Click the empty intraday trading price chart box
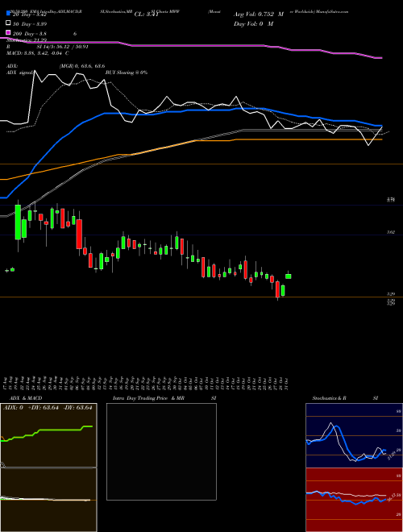This screenshot has height=532, width=403. coord(161,451)
